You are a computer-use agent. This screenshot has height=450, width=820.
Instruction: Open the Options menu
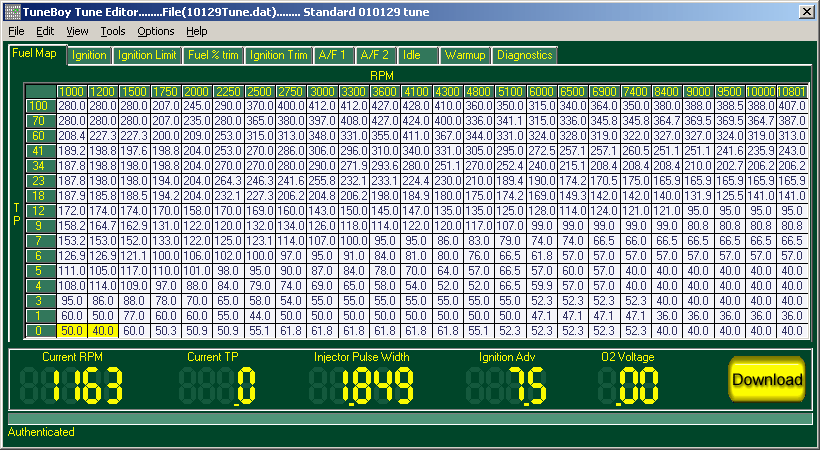click(156, 31)
